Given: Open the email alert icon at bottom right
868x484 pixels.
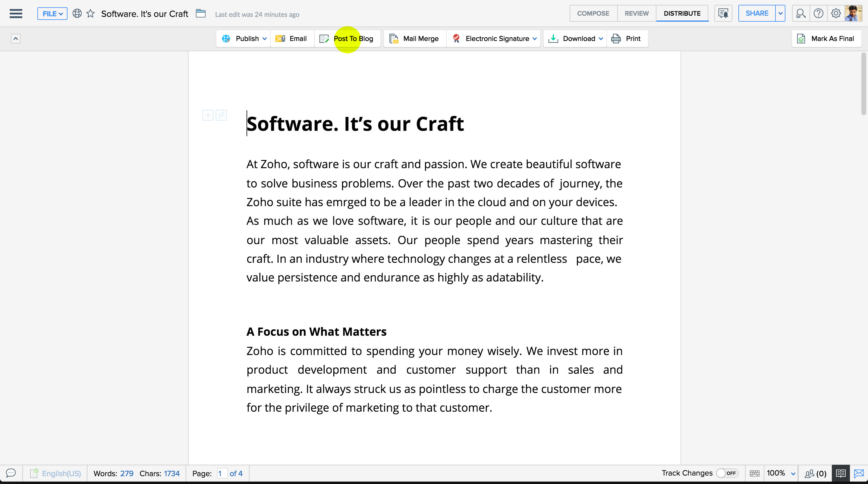Looking at the screenshot, I should 859,473.
